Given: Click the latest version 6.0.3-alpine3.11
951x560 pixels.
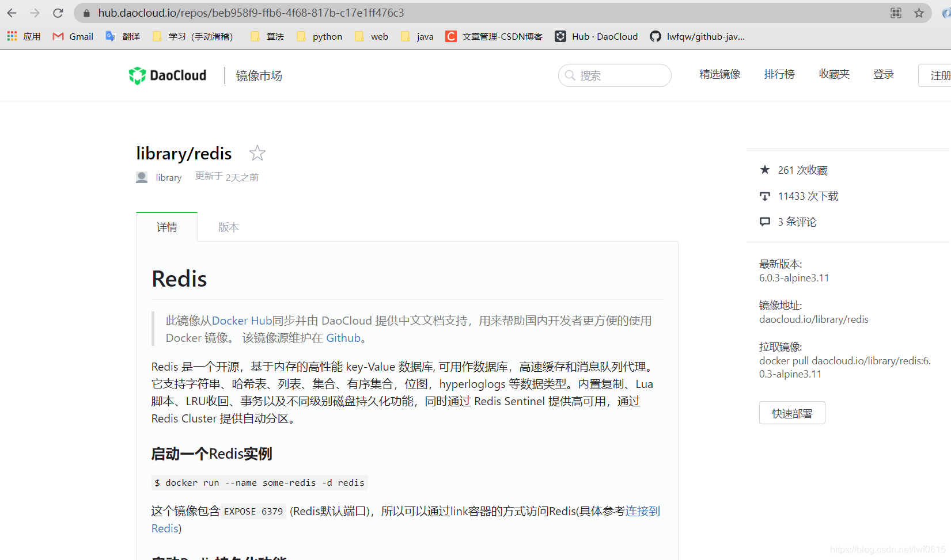Looking at the screenshot, I should 794,278.
